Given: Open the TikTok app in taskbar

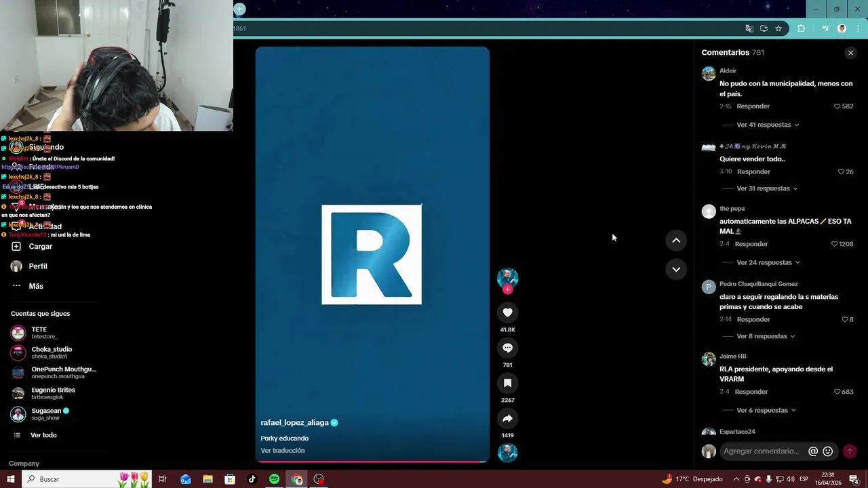Looking at the screenshot, I should pyautogui.click(x=252, y=479).
